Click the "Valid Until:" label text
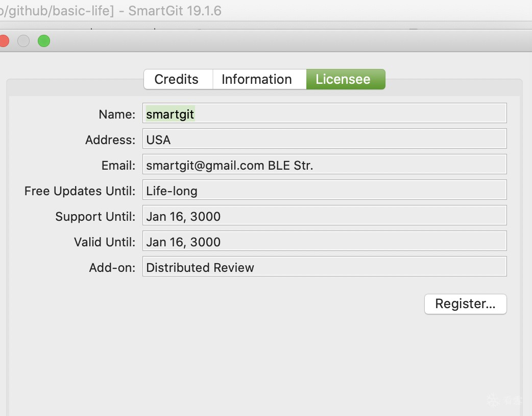This screenshot has height=416, width=532. [x=104, y=242]
